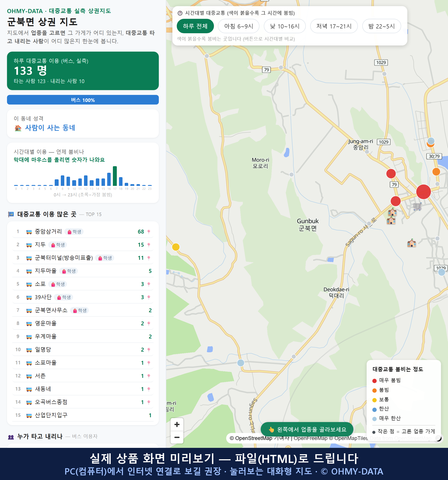Viewport: 448px width, 480px height.
Task: Click the Deokdae-ri 덕대리 map label
Action: click(x=336, y=292)
